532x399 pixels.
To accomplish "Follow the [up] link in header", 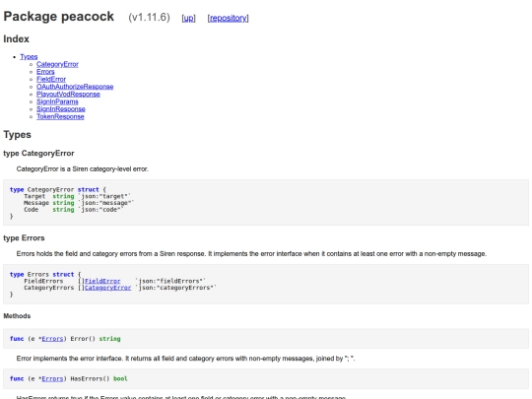I will point(188,18).
